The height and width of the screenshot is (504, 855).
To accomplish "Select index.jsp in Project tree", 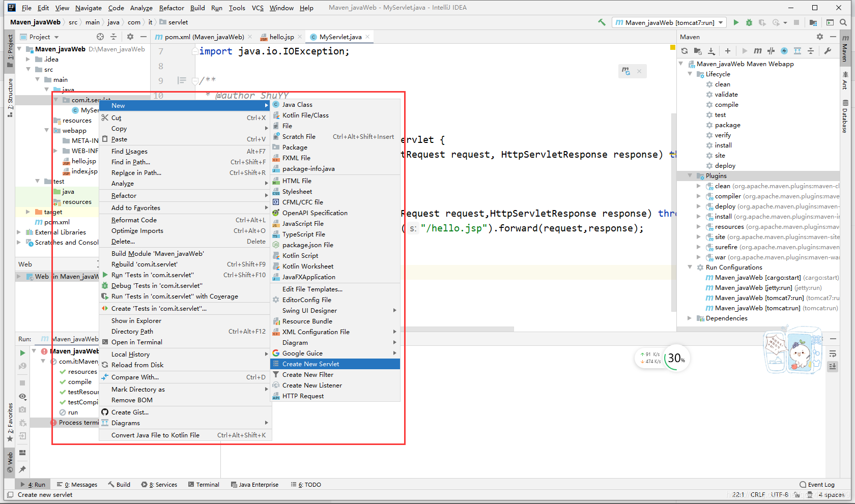I will (84, 171).
